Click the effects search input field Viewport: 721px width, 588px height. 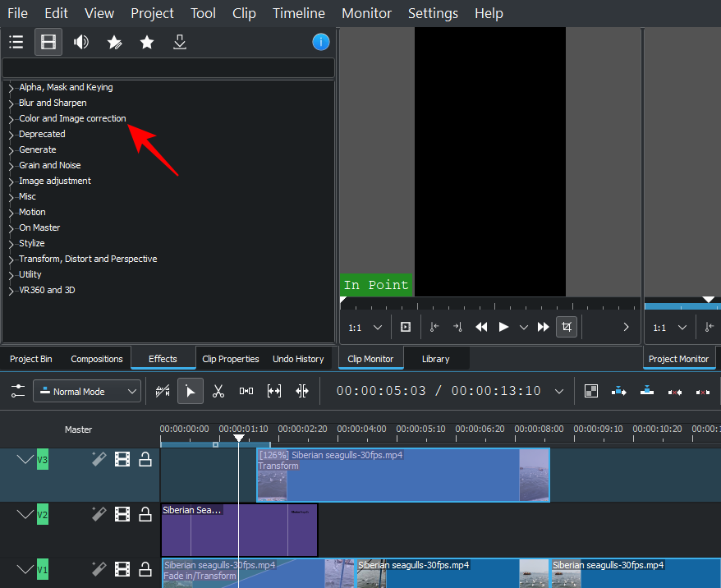[x=168, y=67]
